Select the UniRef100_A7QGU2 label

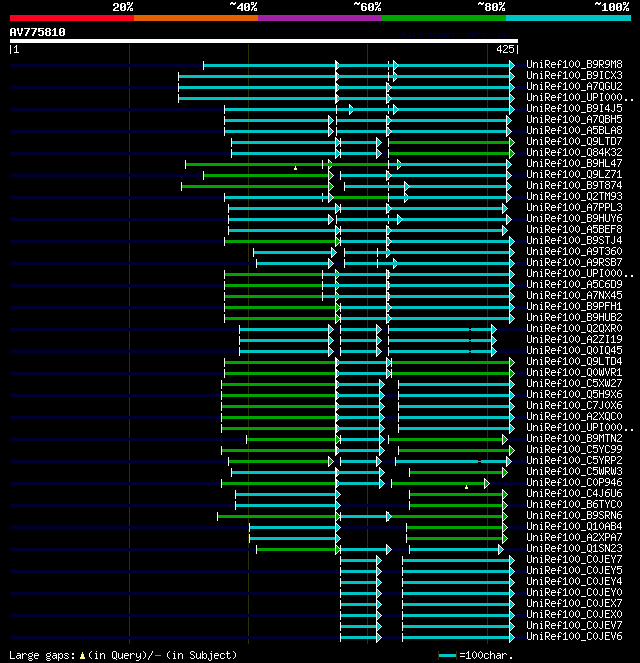click(x=574, y=86)
